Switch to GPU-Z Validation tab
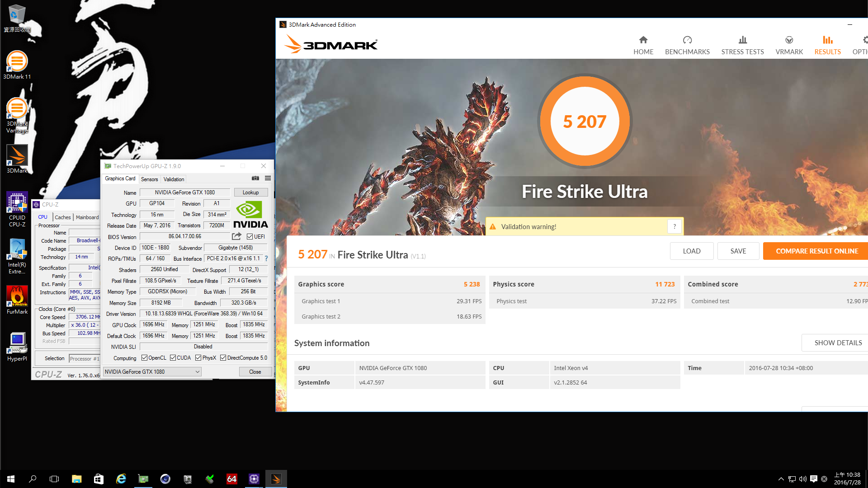 [x=174, y=179]
